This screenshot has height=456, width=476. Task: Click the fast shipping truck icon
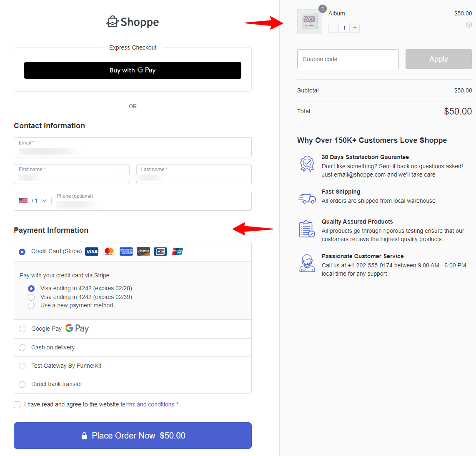pyautogui.click(x=307, y=199)
